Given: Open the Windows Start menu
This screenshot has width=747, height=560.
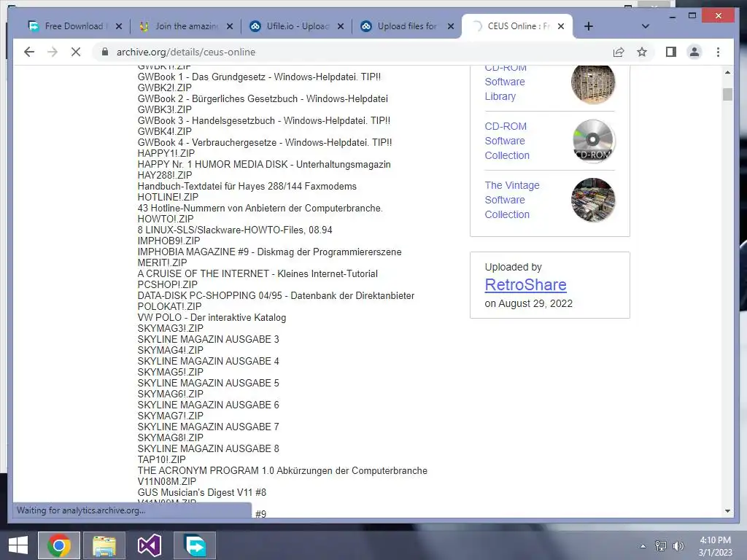Looking at the screenshot, I should tap(18, 545).
